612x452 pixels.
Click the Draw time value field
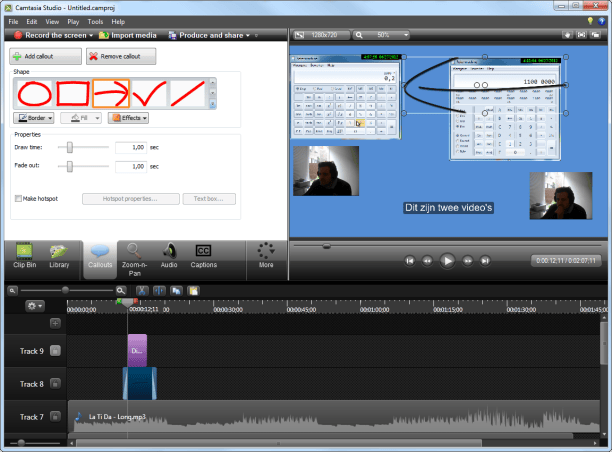(x=131, y=148)
